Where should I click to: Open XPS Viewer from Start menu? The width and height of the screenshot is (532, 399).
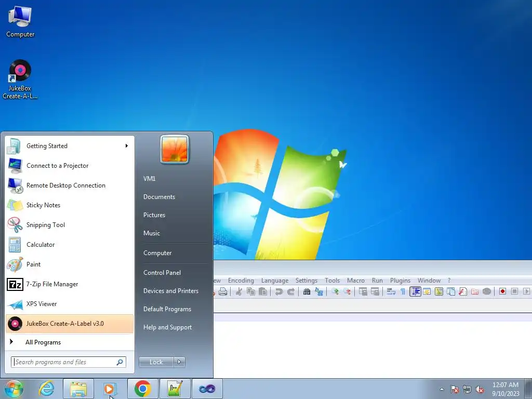[x=70, y=303]
